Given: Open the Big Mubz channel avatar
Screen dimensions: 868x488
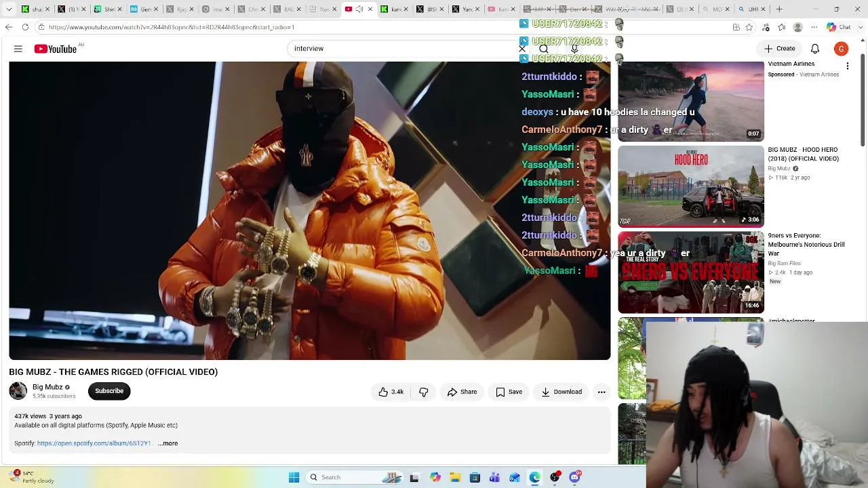Looking at the screenshot, I should [x=18, y=391].
